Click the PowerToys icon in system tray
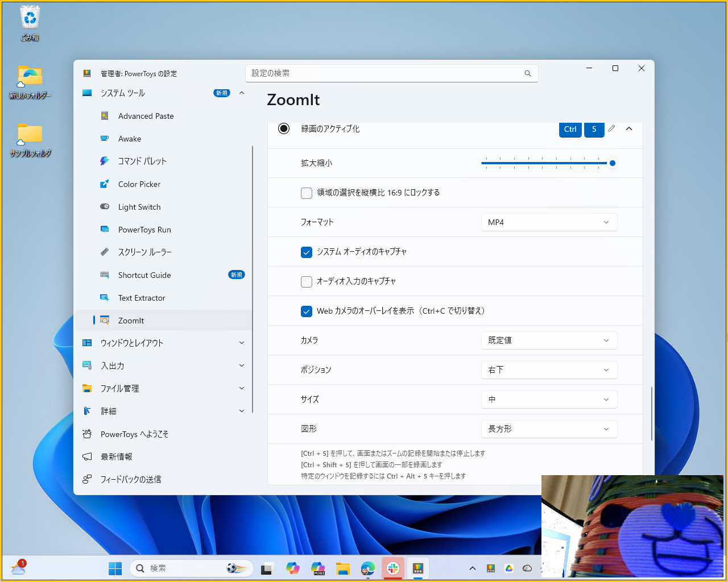Image resolution: width=728 pixels, height=582 pixels. pos(491,568)
